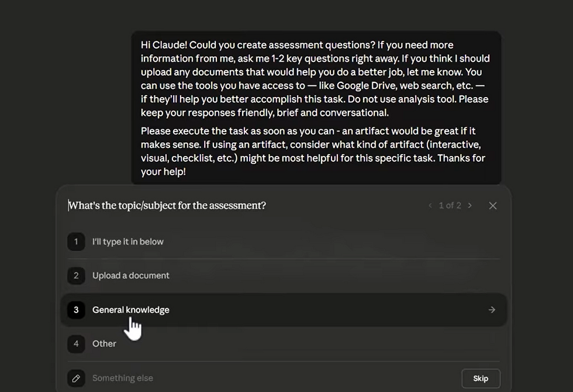The height and width of the screenshot is (392, 573).
Task: Click the number 3 badge icon
Action: point(76,310)
